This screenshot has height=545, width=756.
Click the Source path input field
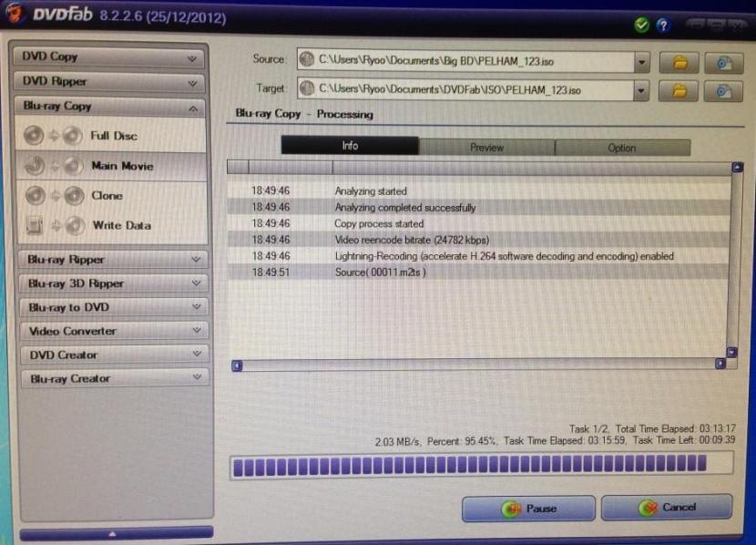466,61
